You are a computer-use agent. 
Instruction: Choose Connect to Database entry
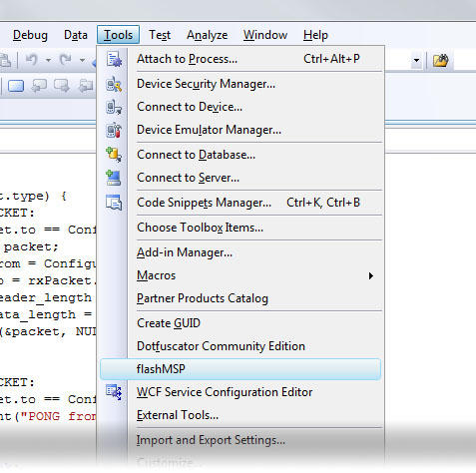pos(240,155)
